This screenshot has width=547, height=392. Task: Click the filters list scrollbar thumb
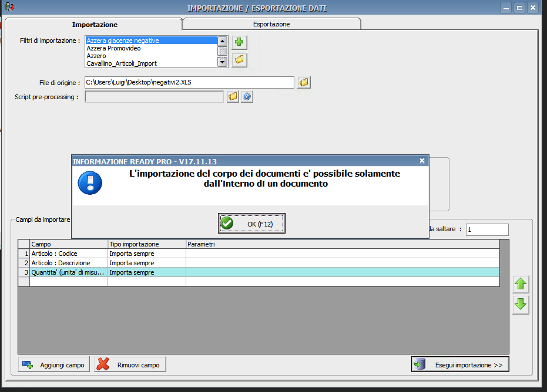[x=222, y=51]
